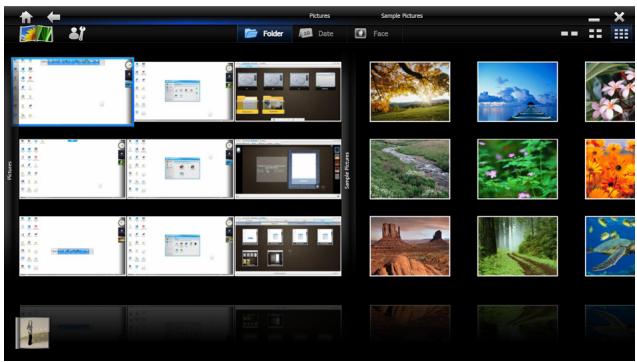This screenshot has width=637, height=362.
Task: Minimize the media window
Action: tap(594, 20)
